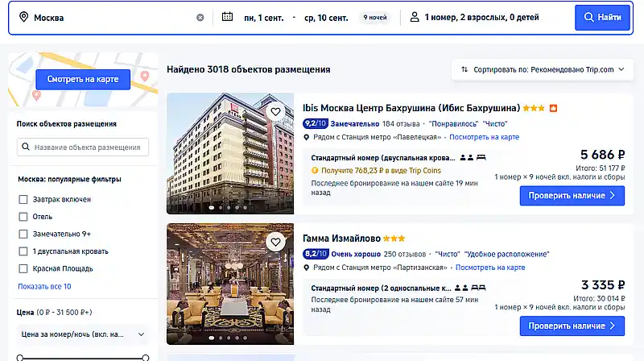This screenshot has height=361, width=644.
Task: Click the left price slider handle
Action: [x=19, y=358]
